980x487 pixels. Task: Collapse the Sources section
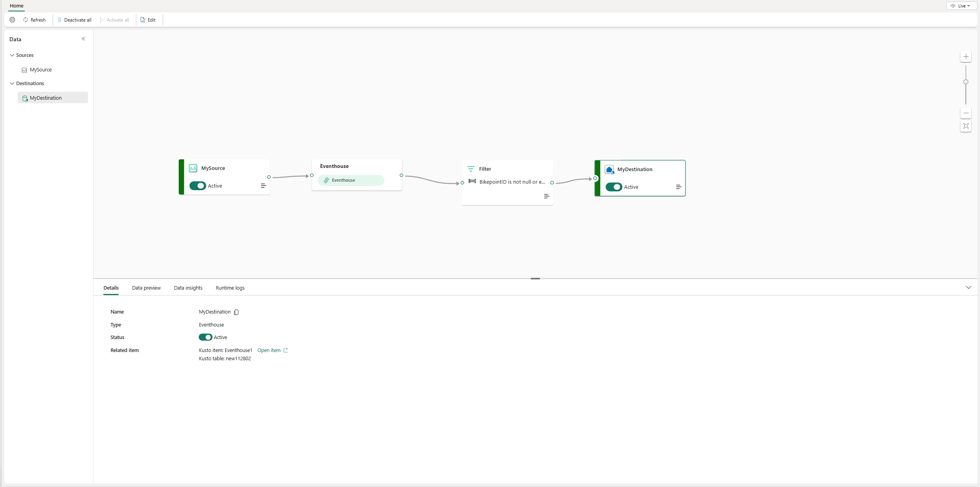coord(12,55)
